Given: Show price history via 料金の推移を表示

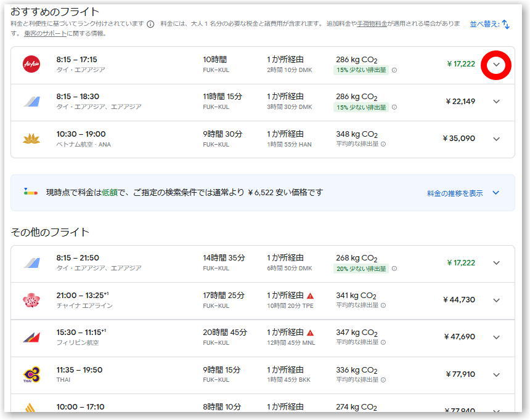Looking at the screenshot, I should (455, 193).
